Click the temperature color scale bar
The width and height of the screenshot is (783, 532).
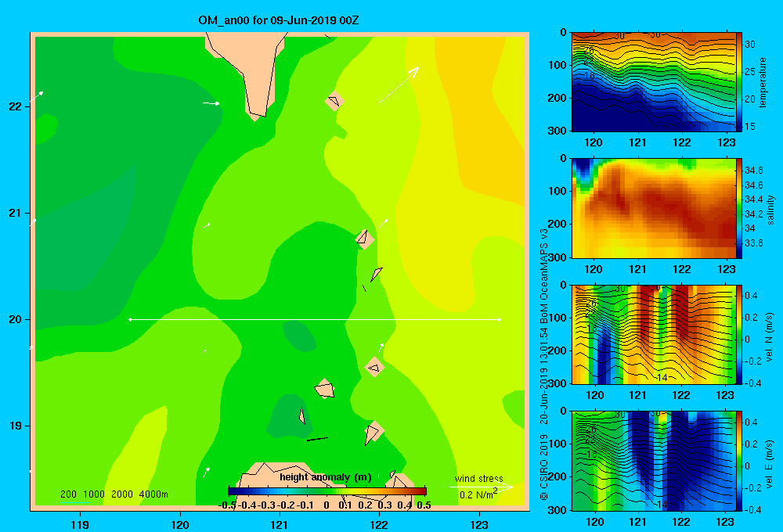pyautogui.click(x=739, y=82)
